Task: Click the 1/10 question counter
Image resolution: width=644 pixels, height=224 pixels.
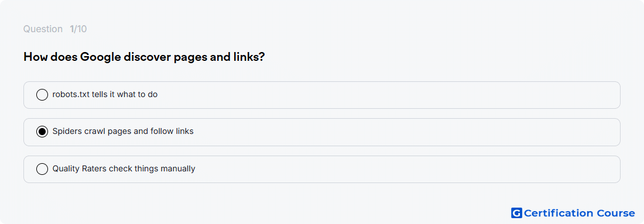Action: (x=78, y=29)
